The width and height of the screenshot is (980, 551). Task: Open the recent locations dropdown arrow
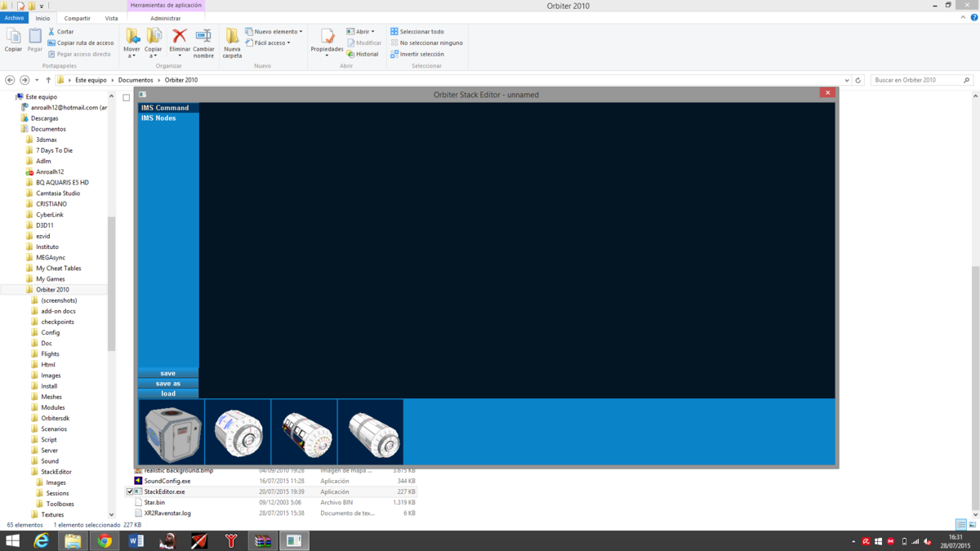pos(37,80)
